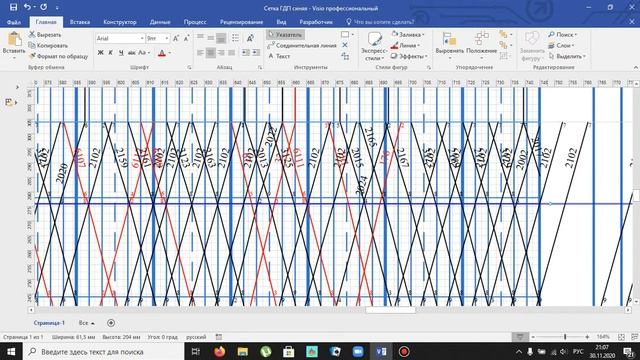Open Экспресс-стили quick styles gallery
This screenshot has height=360, width=640.
[x=373, y=46]
